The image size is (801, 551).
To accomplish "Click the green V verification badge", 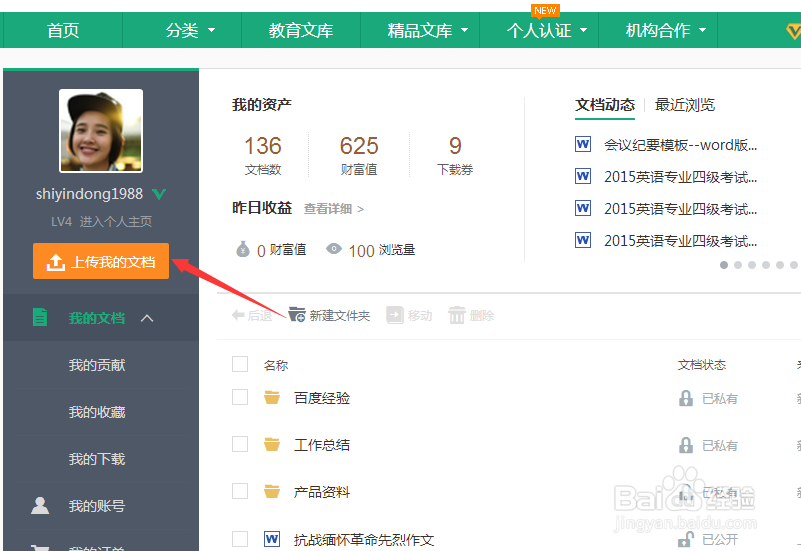I will (x=159, y=194).
